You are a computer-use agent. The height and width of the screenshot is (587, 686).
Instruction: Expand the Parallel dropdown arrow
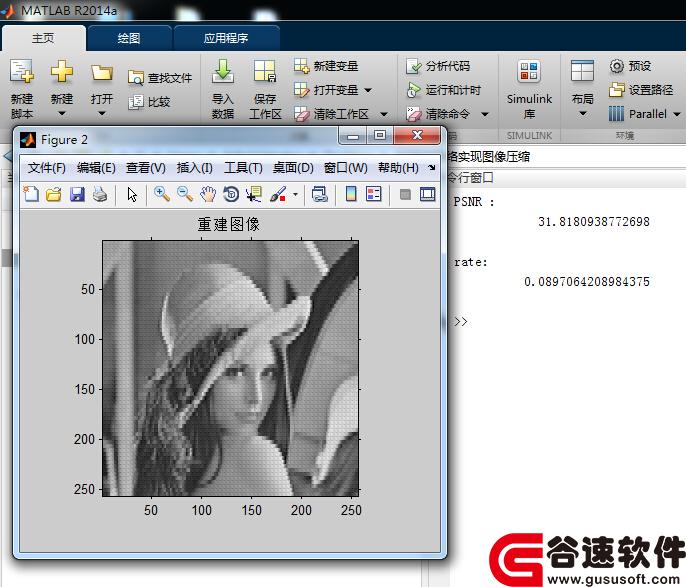tap(676, 115)
